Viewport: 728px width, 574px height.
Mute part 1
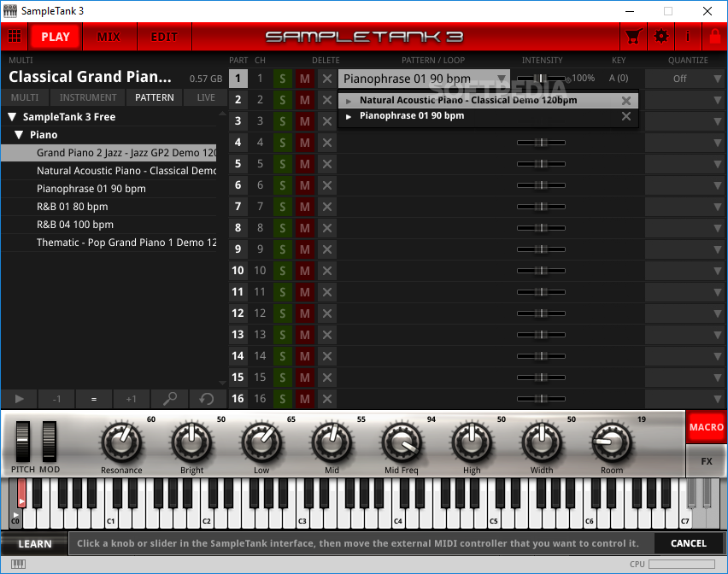tap(304, 79)
